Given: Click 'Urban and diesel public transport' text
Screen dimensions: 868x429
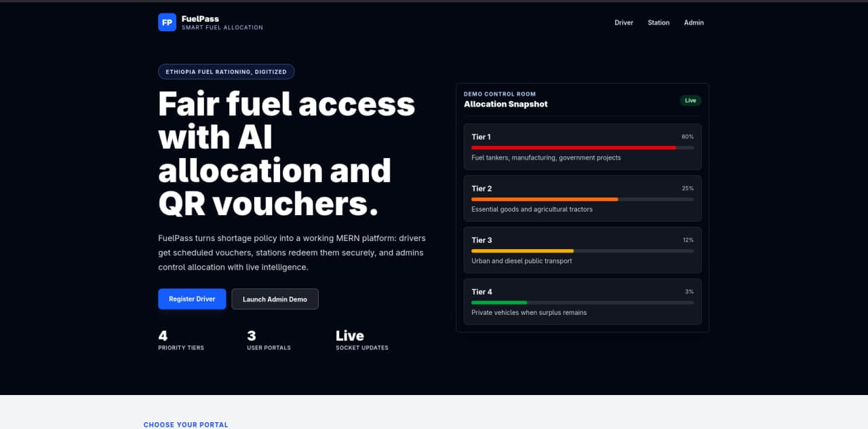Looking at the screenshot, I should coord(521,261).
